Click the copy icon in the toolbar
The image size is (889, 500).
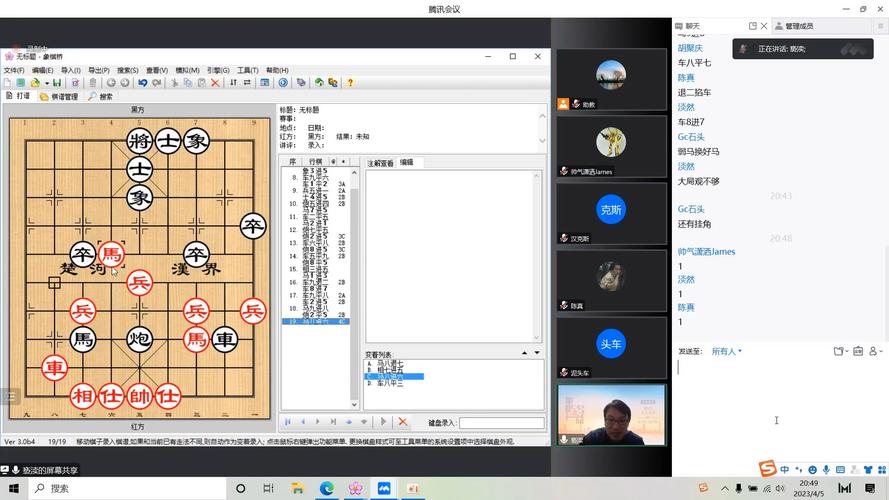[x=188, y=83]
